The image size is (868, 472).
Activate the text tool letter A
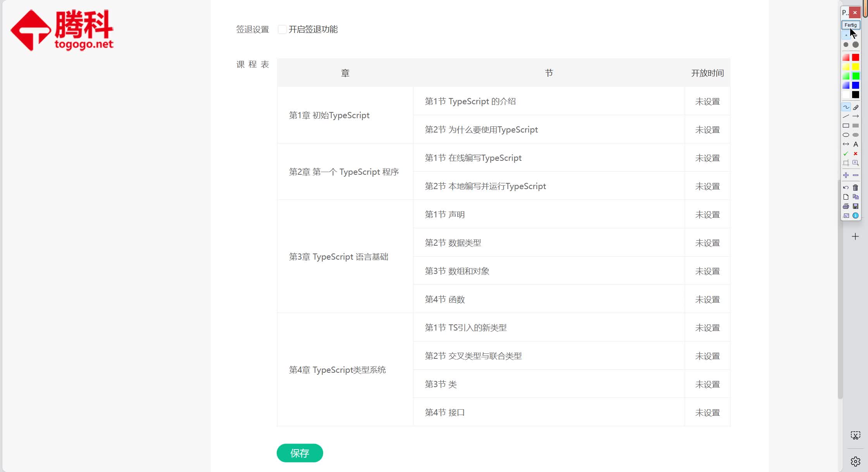856,144
